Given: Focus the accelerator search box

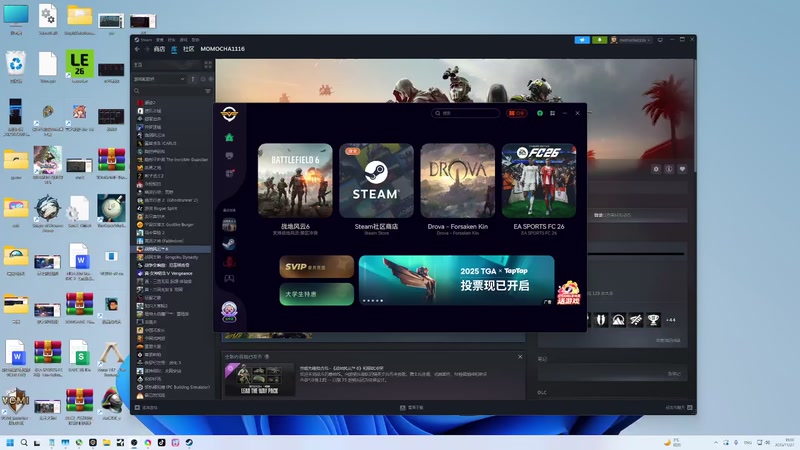Looking at the screenshot, I should pos(465,113).
